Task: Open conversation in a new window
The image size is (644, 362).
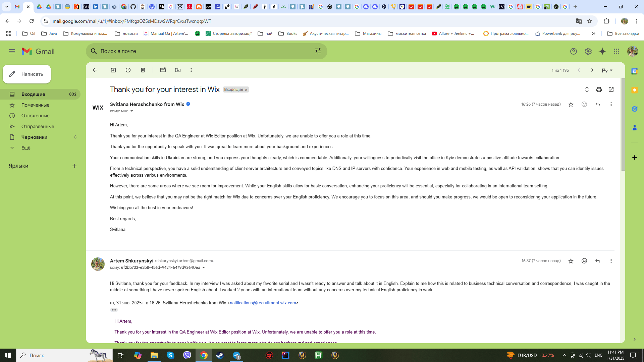Action: pyautogui.click(x=611, y=89)
